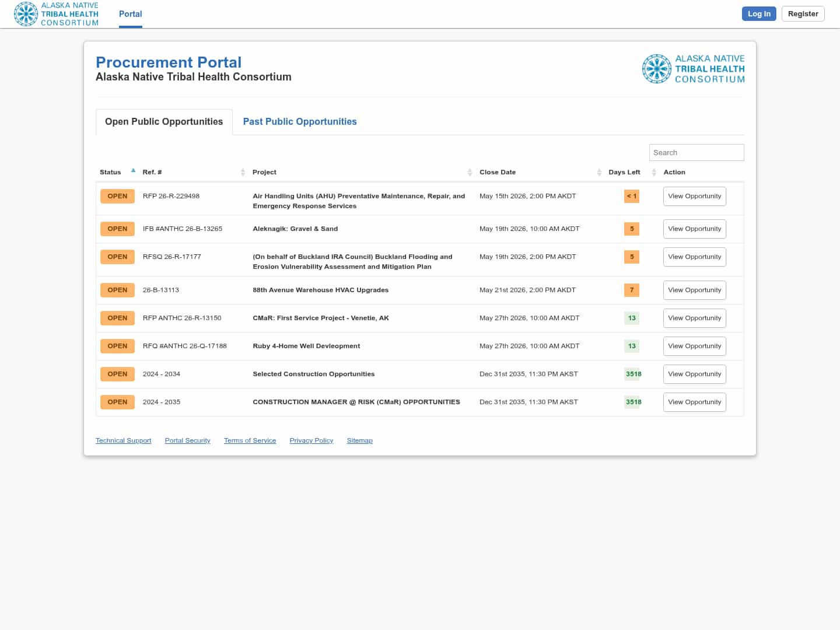This screenshot has height=630, width=840.
Task: Click the OPEN status badge for 26-B-13113
Action: (117, 290)
